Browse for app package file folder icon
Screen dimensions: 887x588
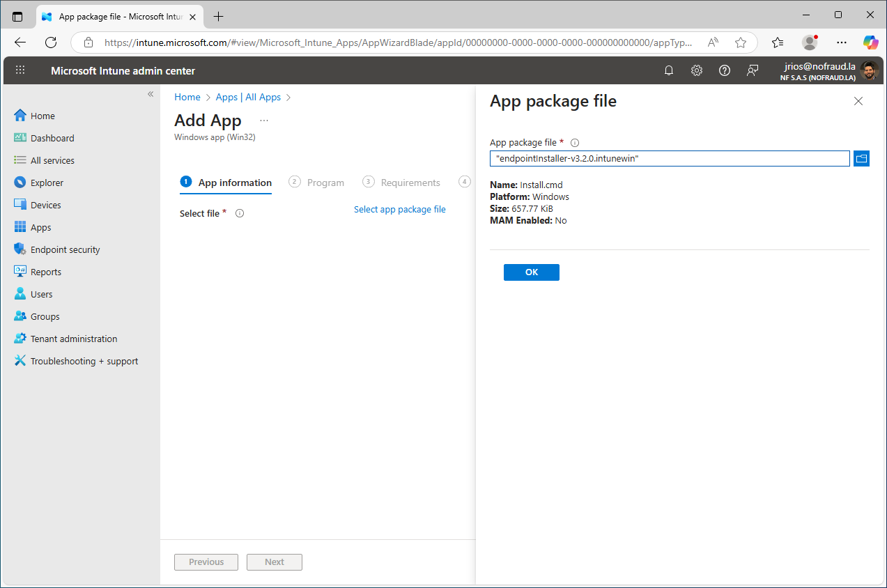point(862,159)
